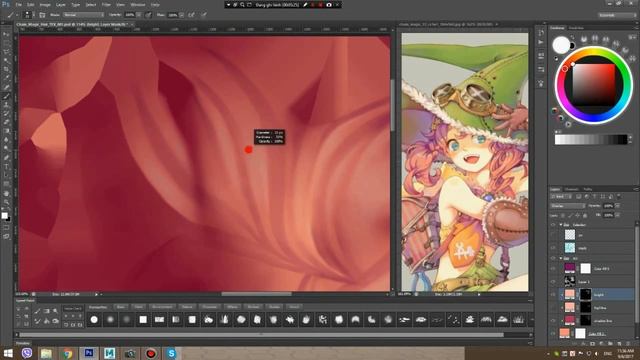Screen dimensions: 640x360
Task: Select the Brush tool in toolbox
Action: [6, 96]
